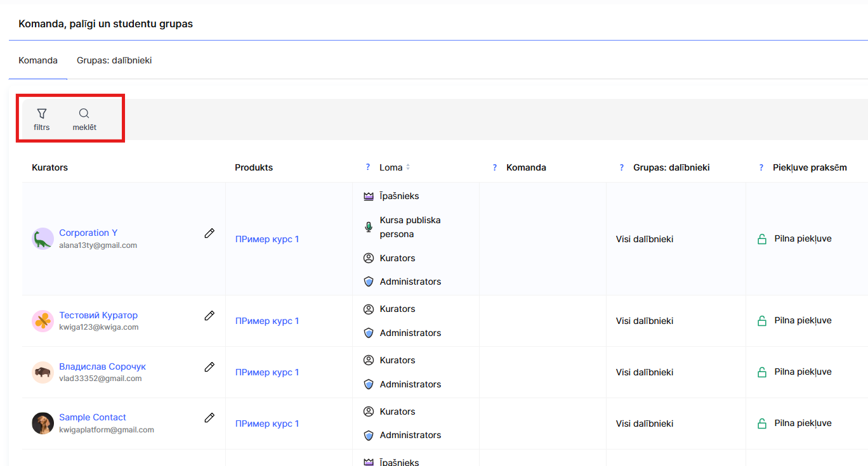Click Corporation Y dinosaur avatar
The height and width of the screenshot is (466, 868).
pyautogui.click(x=43, y=239)
